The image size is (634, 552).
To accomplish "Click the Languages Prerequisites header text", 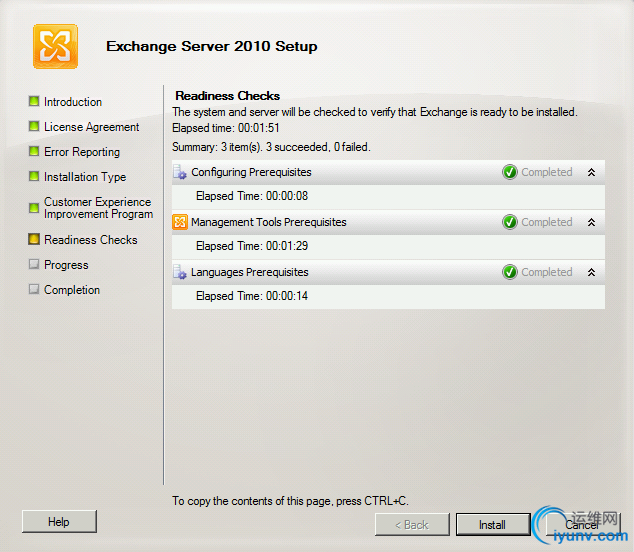I will click(x=249, y=272).
